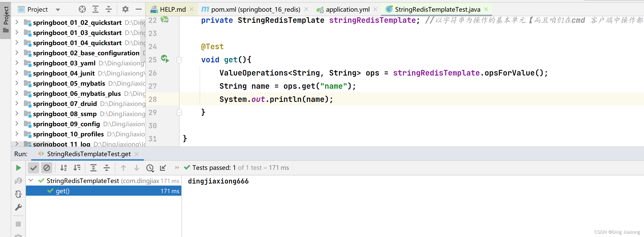Show more run toolbar actions chevron

pyautogui.click(x=177, y=168)
